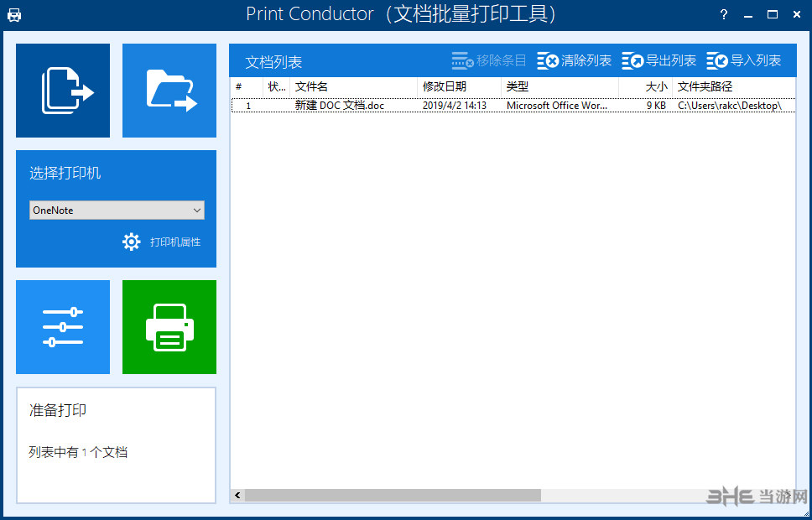Click the printer icon in the title bar
Screen dimensions: 812x520
pyautogui.click(x=13, y=13)
